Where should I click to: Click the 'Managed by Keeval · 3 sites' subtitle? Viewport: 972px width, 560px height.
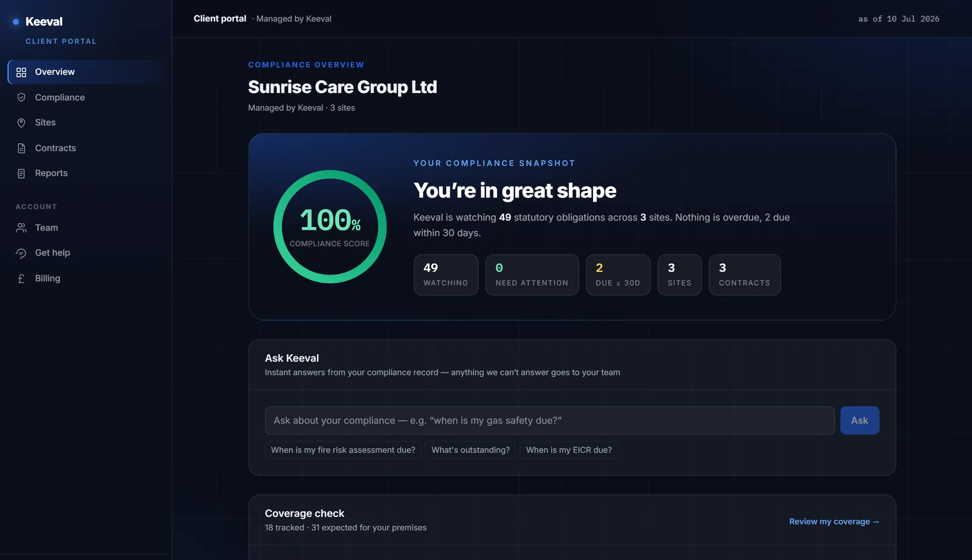click(x=301, y=108)
